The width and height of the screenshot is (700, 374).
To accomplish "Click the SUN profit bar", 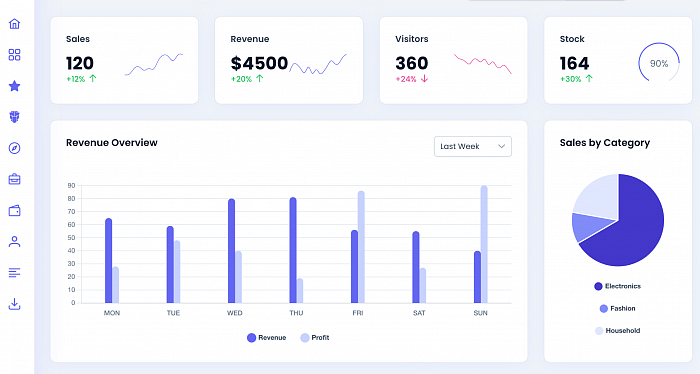I will (484, 245).
